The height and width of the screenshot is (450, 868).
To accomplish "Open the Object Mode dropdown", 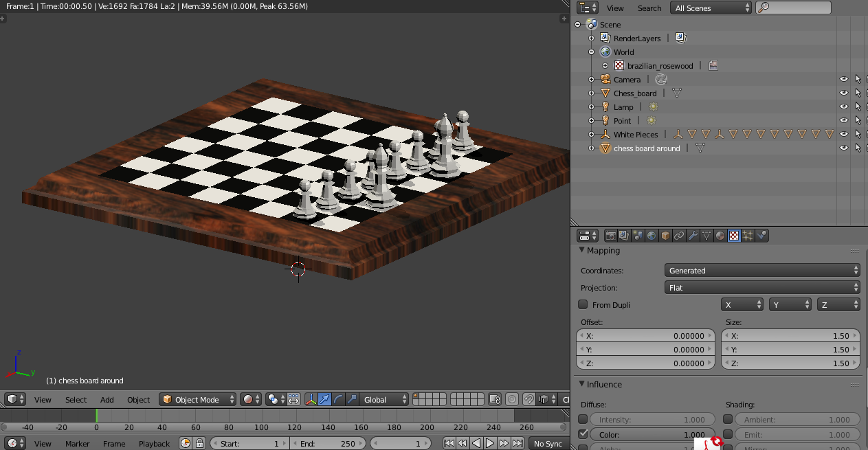I will click(x=197, y=399).
